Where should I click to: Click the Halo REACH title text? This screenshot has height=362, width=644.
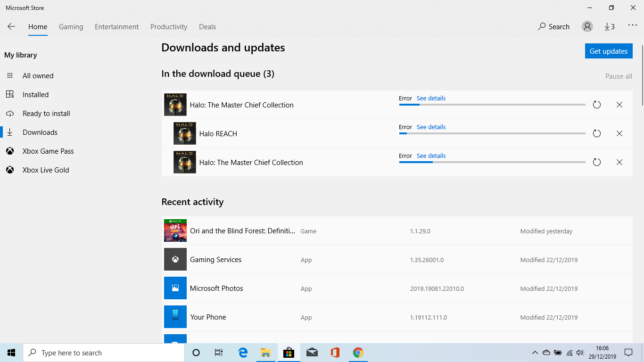218,134
